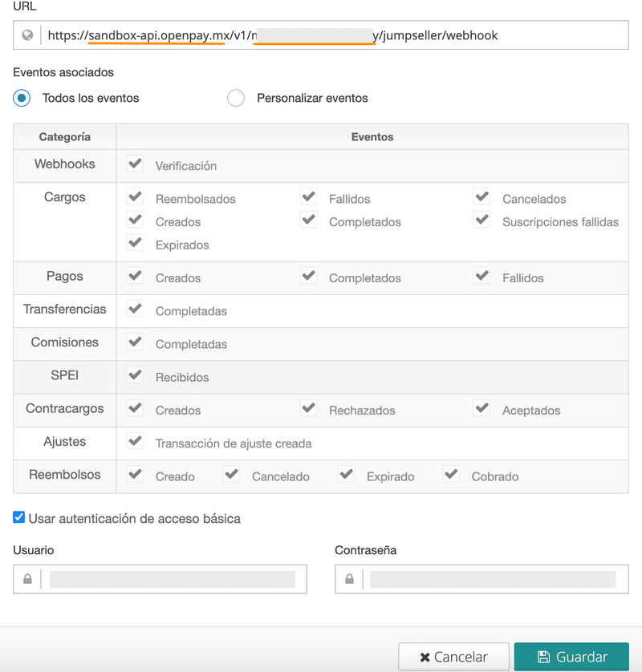The height and width of the screenshot is (672, 642).
Task: Focus the Usuario text field
Action: pos(173,579)
